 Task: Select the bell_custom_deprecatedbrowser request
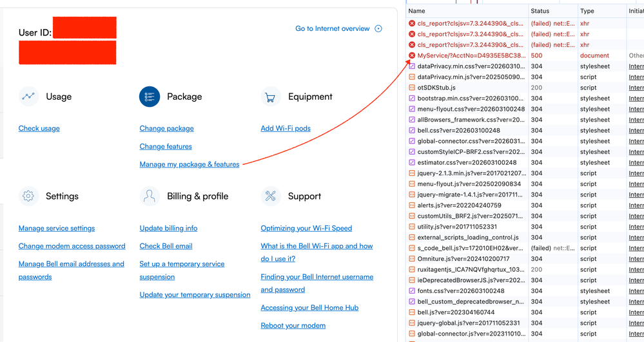point(525,301)
